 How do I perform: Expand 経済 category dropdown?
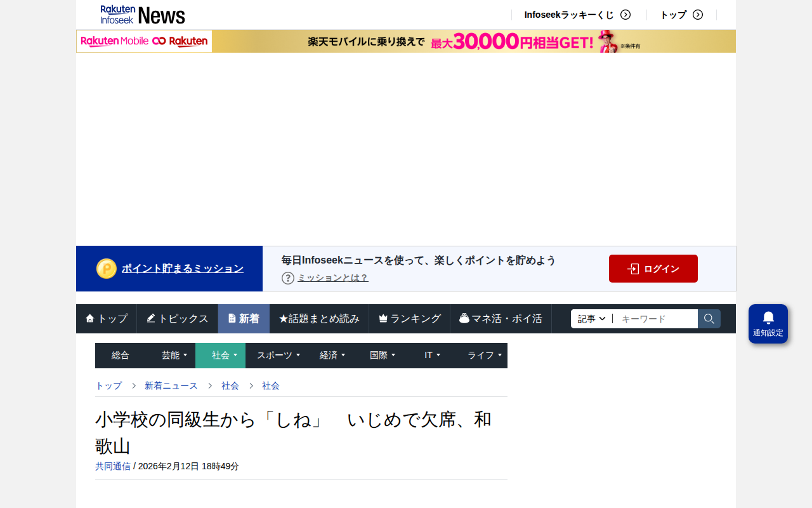click(x=332, y=356)
